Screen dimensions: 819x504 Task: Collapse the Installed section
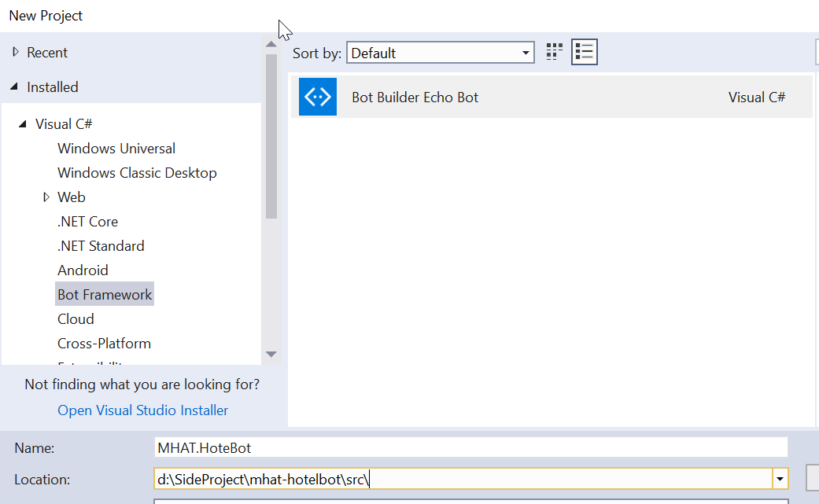(15, 86)
